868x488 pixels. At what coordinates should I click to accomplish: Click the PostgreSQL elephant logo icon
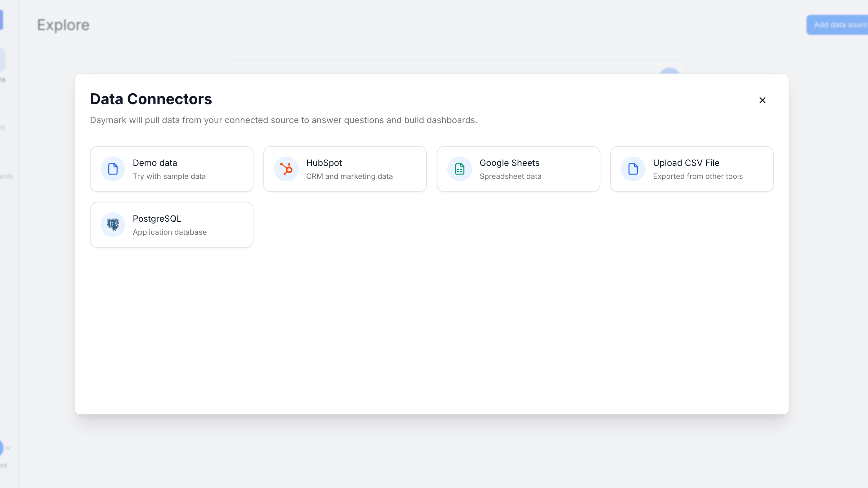(x=113, y=225)
